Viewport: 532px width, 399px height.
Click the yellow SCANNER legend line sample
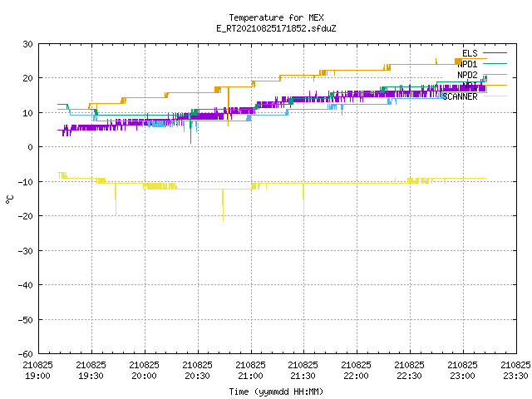[x=495, y=96]
